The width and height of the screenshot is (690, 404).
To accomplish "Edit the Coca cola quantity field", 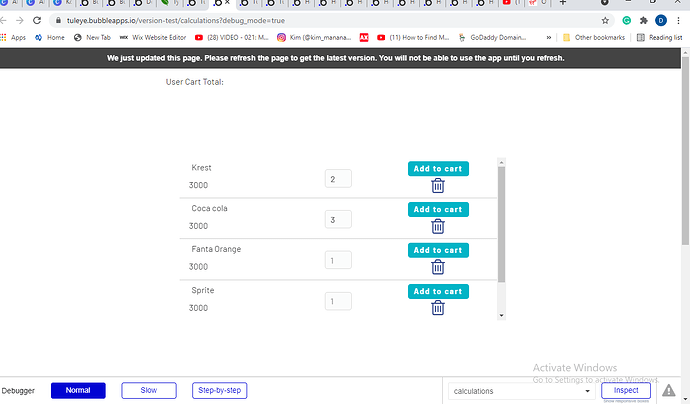I will [338, 219].
